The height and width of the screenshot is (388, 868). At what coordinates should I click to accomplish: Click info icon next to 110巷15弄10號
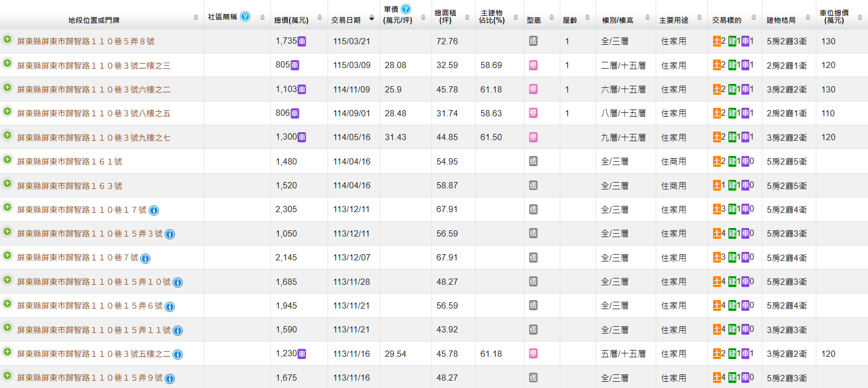click(x=178, y=282)
